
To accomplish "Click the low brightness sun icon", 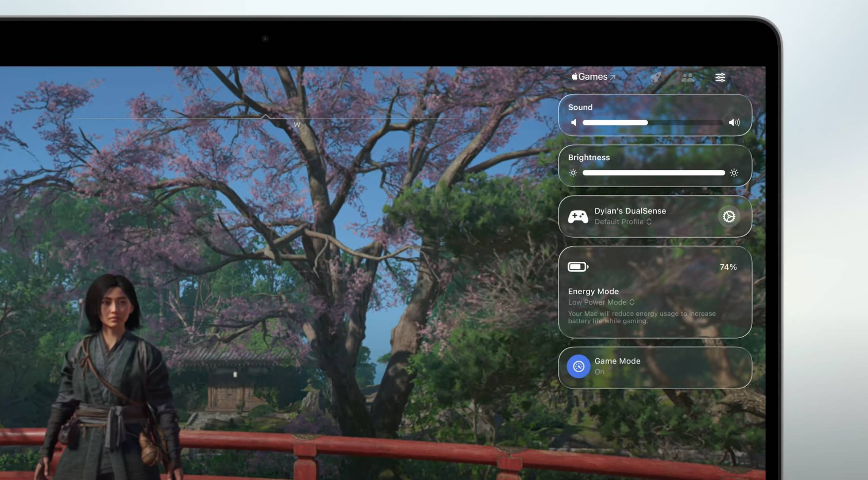I will (x=573, y=173).
